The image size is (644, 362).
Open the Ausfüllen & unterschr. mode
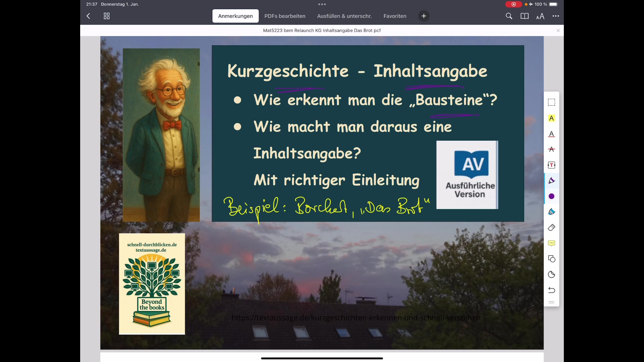(x=344, y=16)
